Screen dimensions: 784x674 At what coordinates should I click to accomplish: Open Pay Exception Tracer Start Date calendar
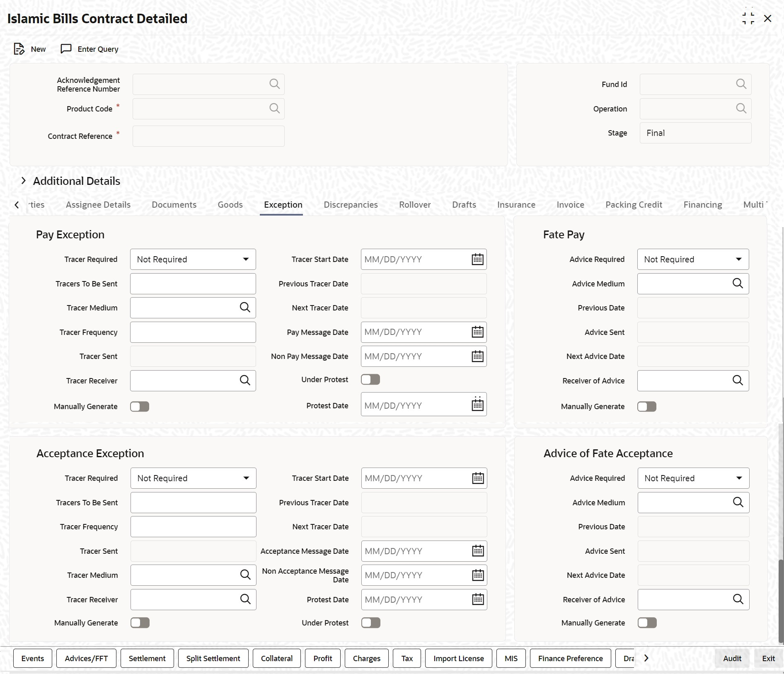tap(477, 259)
